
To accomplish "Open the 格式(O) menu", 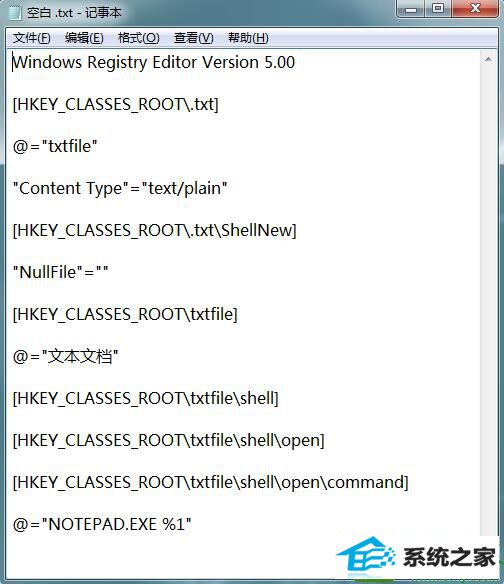I will click(x=138, y=38).
